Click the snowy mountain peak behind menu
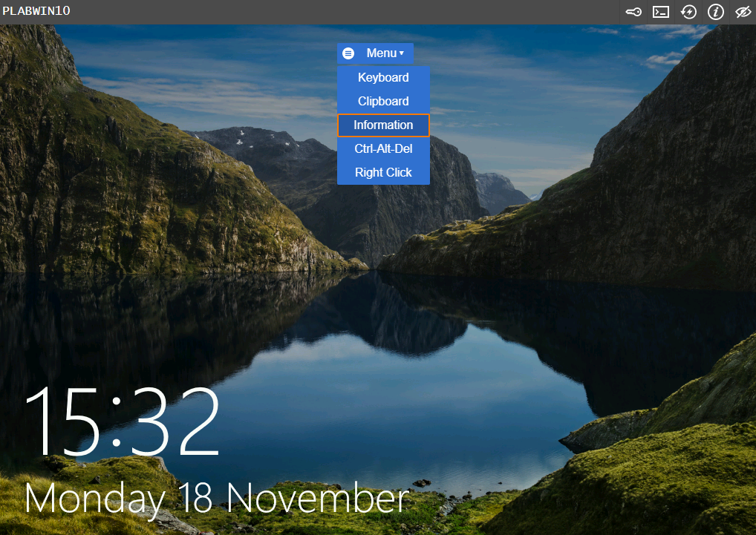This screenshot has width=756, height=535. (x=255, y=140)
